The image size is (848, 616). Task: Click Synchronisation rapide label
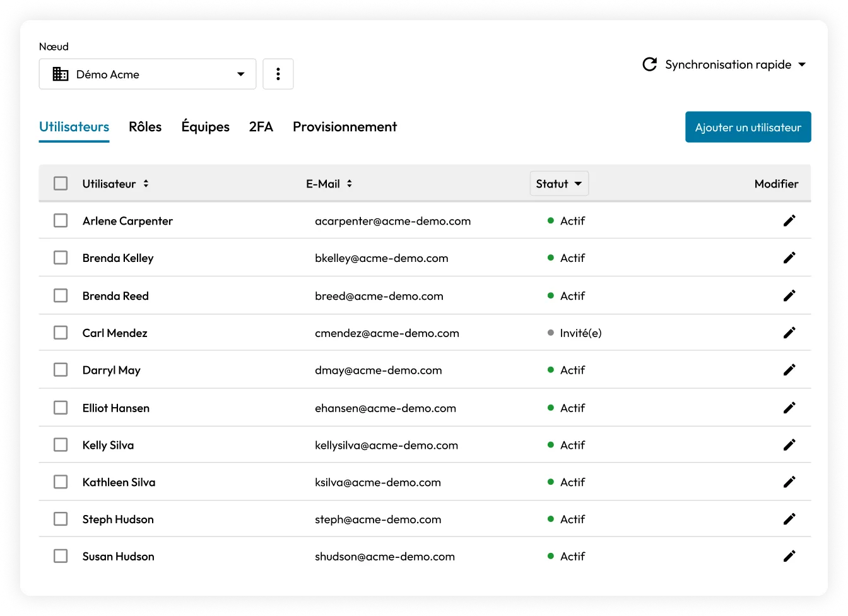click(x=728, y=64)
